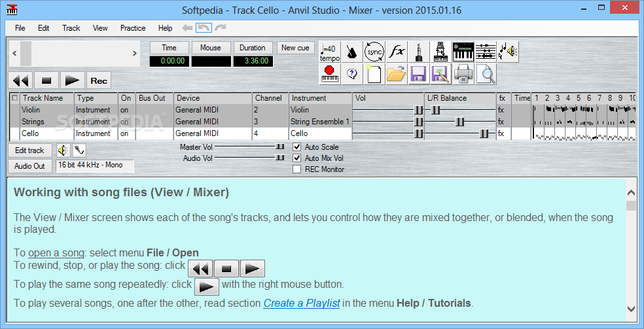
Task: Click the redo icon in the menu bar
Action: (x=221, y=28)
